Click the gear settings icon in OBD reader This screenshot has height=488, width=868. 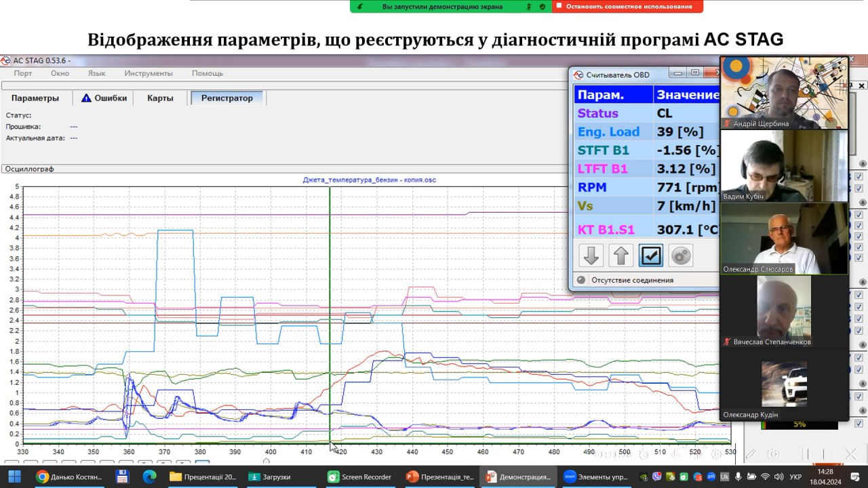(680, 256)
